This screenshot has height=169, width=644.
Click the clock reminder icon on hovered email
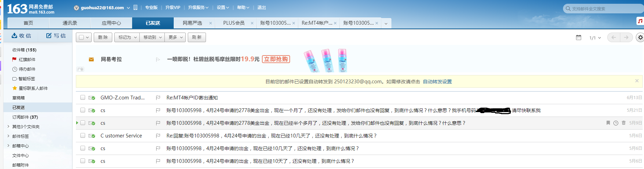click(x=616, y=123)
